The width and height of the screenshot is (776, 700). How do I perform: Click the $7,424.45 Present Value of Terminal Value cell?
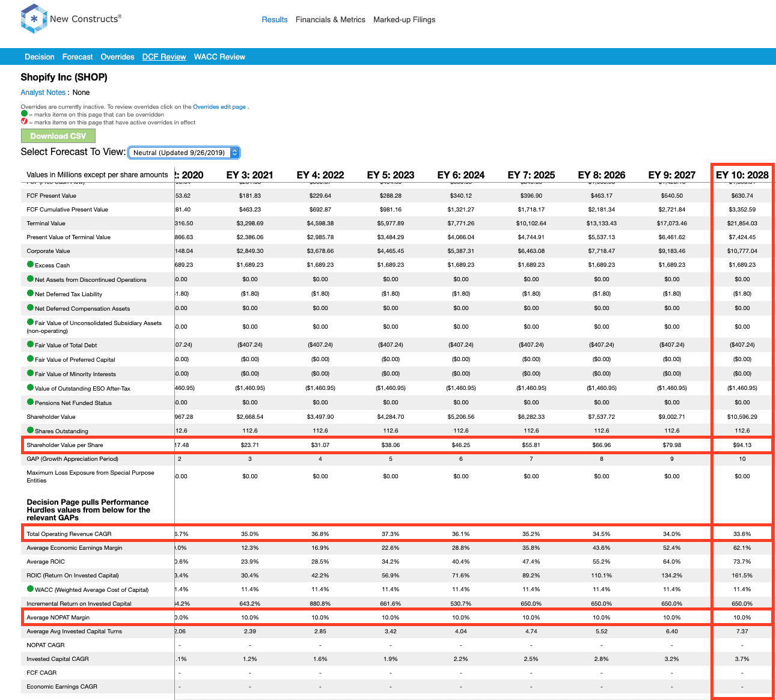(742, 237)
